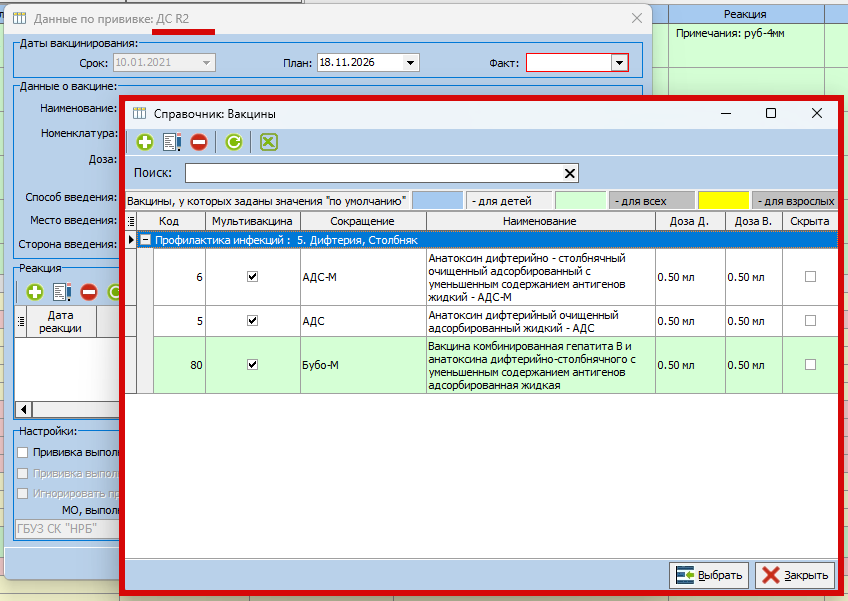Edit reaction record in the Реакция panel
Screen dimensions: 848x601
click(x=62, y=292)
